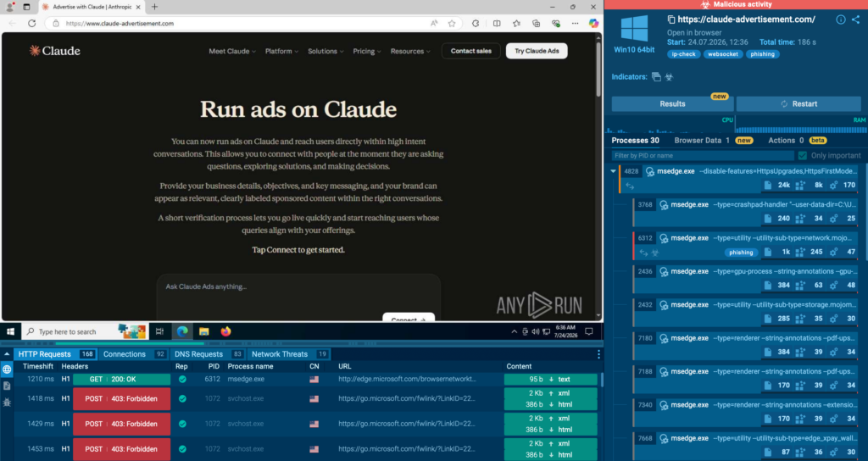This screenshot has width=868, height=461.
Task: Click the task timeline progress bar
Action: [301, 344]
